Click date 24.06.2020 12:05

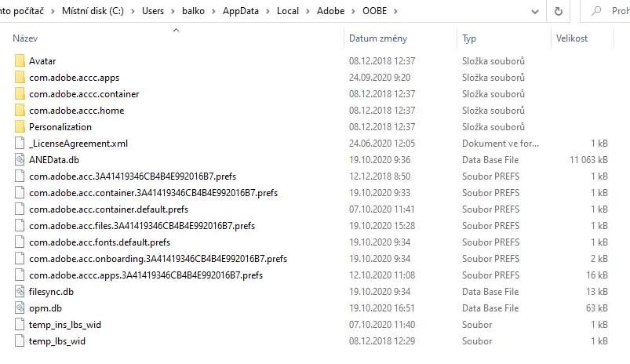coord(382,143)
